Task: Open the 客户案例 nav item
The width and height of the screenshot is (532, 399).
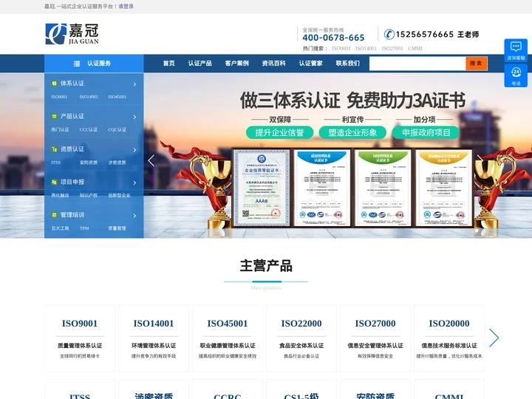Action: pos(237,64)
